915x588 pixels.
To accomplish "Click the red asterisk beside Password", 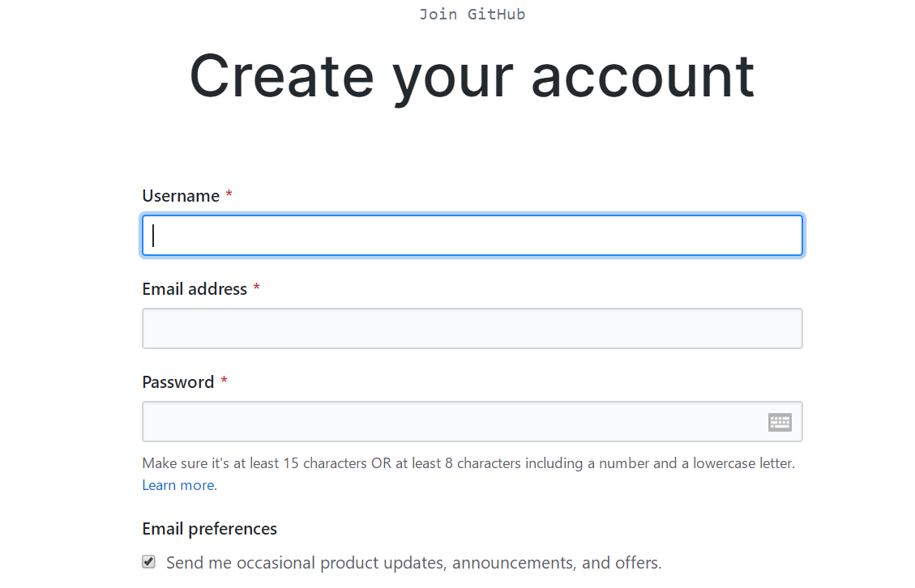I will click(224, 381).
